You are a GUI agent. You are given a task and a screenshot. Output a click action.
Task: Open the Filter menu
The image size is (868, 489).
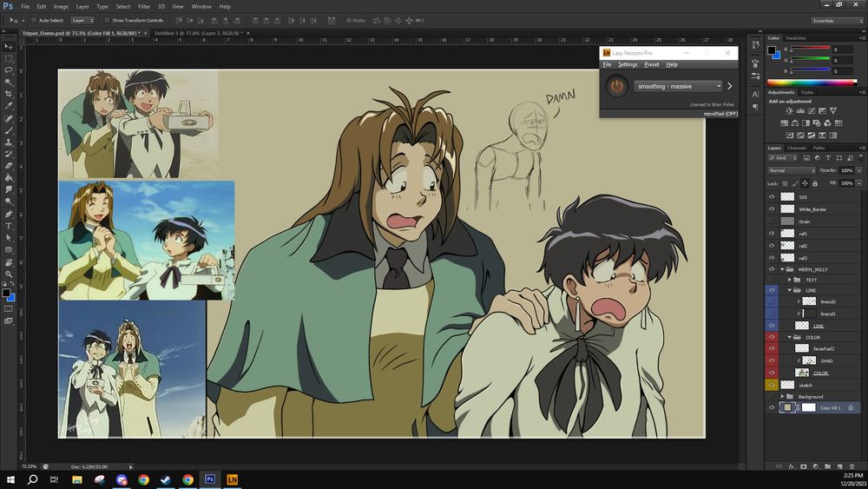[x=144, y=7]
